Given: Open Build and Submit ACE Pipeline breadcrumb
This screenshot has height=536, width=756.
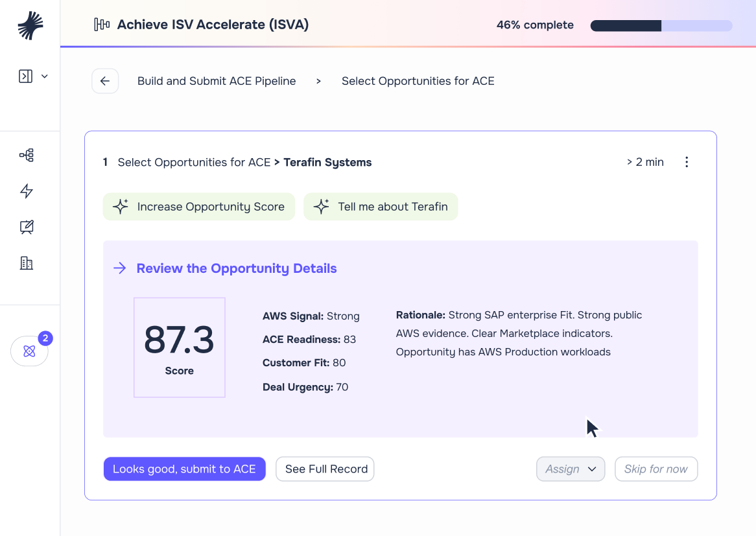Looking at the screenshot, I should [217, 81].
